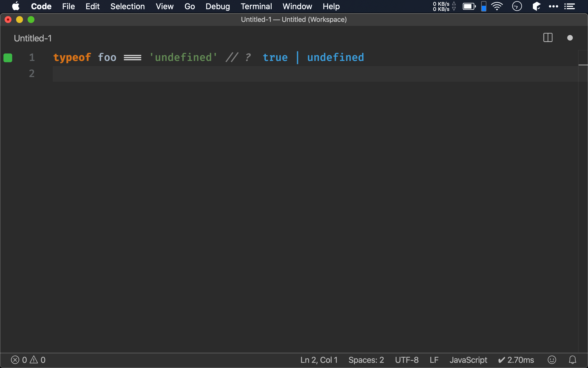
Task: Open the Terminal menu
Action: click(x=256, y=6)
